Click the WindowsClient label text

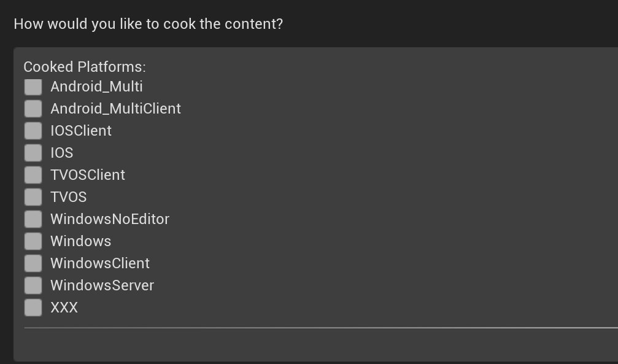100,263
